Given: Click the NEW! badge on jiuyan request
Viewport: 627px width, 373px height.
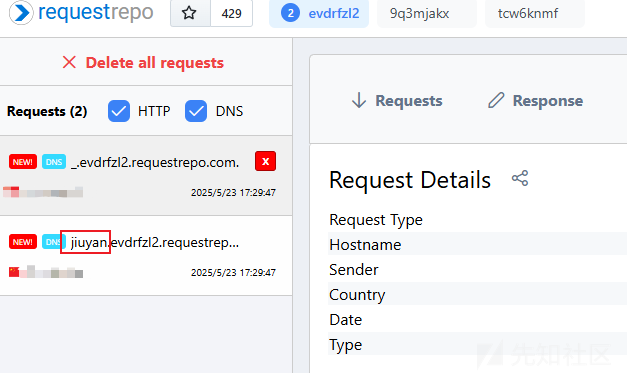Looking at the screenshot, I should click(x=23, y=242).
